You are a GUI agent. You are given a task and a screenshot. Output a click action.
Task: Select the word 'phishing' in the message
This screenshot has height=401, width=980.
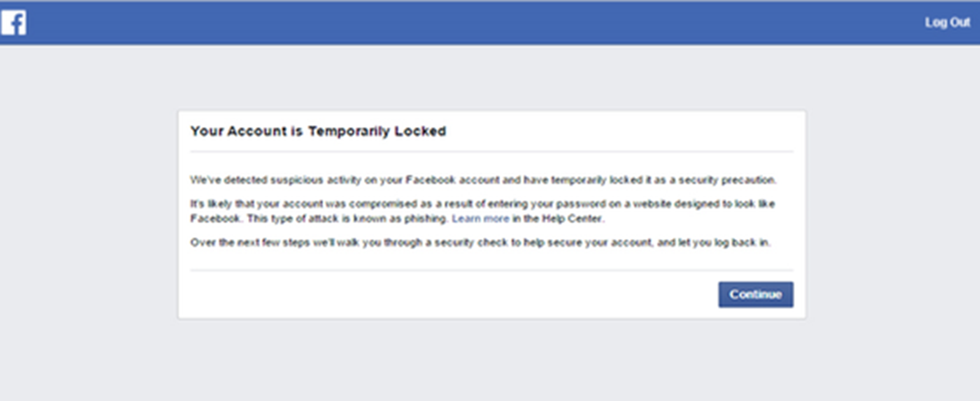click(425, 219)
